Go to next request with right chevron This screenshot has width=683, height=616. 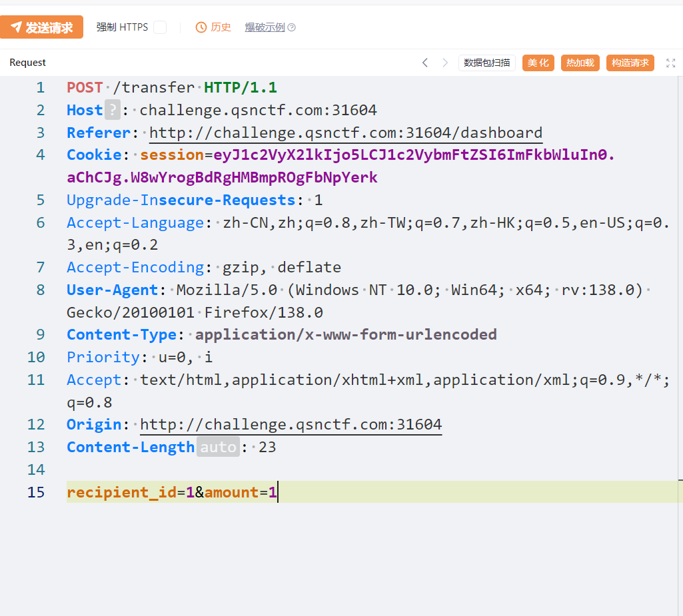click(x=445, y=63)
